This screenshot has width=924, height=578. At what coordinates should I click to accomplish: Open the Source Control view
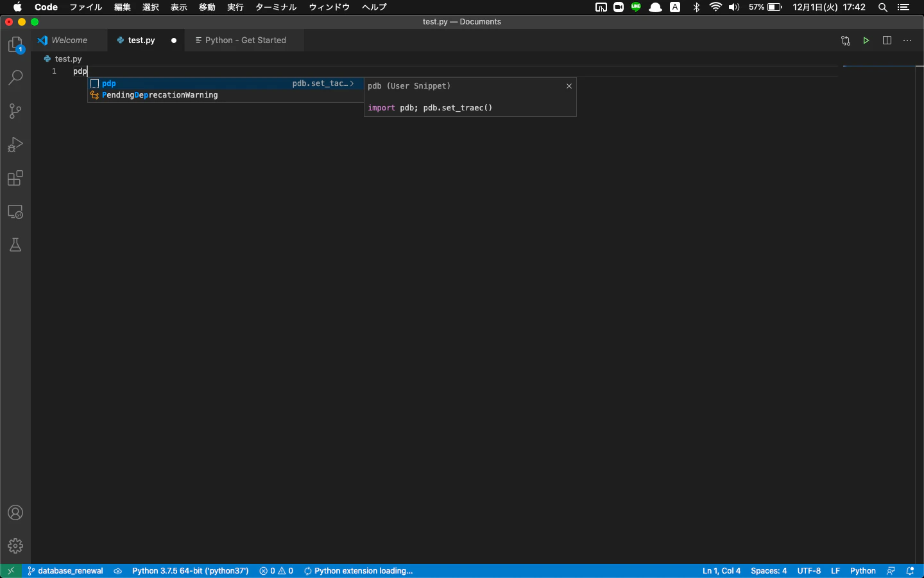(15, 111)
